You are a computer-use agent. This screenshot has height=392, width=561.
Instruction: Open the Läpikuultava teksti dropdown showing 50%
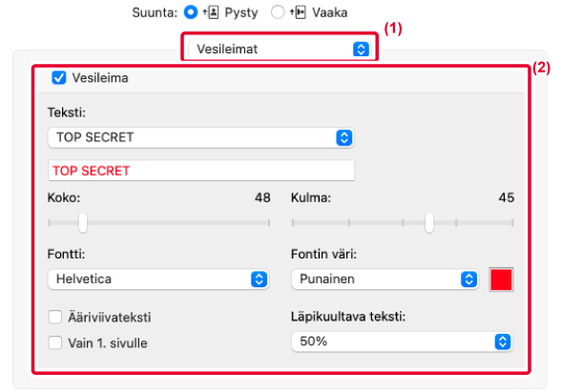pos(403,341)
